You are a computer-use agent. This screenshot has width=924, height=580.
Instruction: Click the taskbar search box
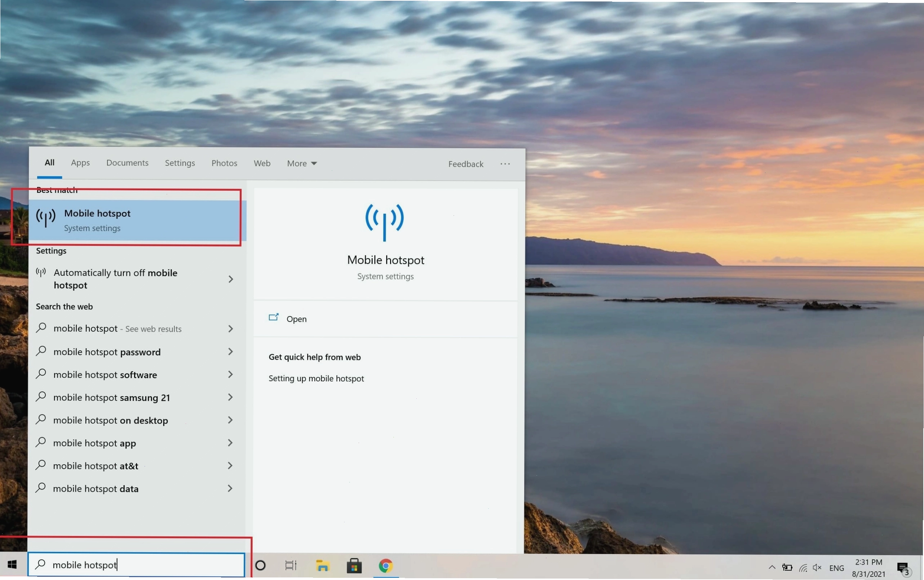coord(136,564)
